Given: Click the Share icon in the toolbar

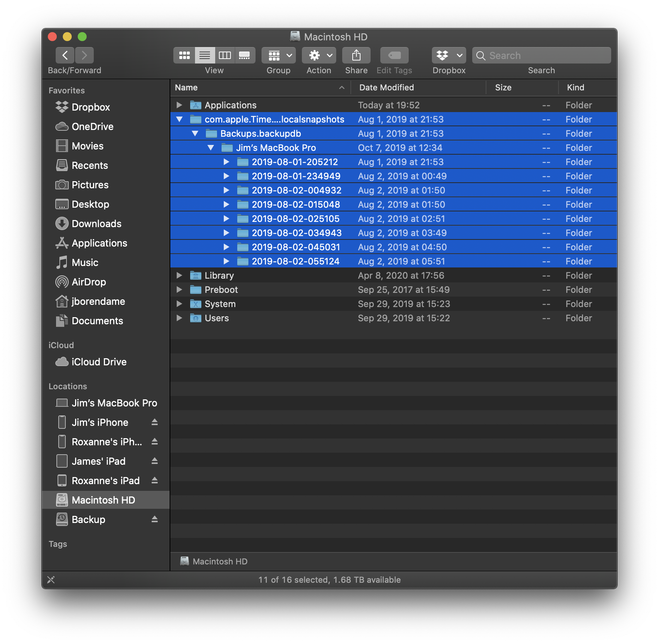Looking at the screenshot, I should click(x=356, y=55).
